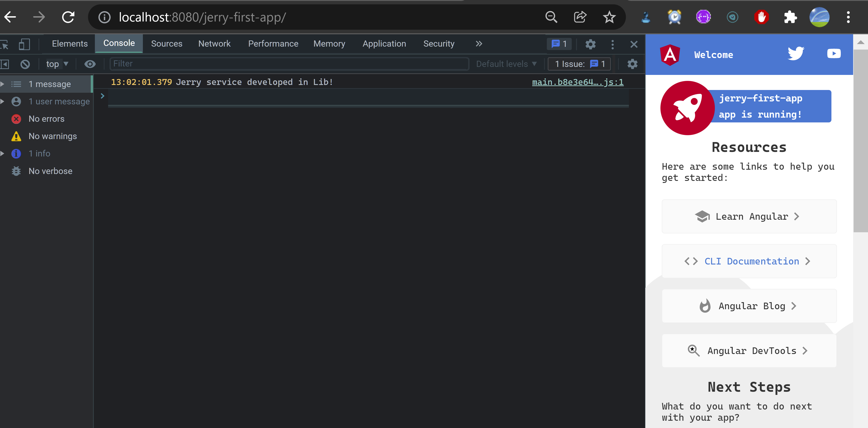Click the clear console icon
Image resolution: width=868 pixels, height=428 pixels.
pyautogui.click(x=25, y=64)
